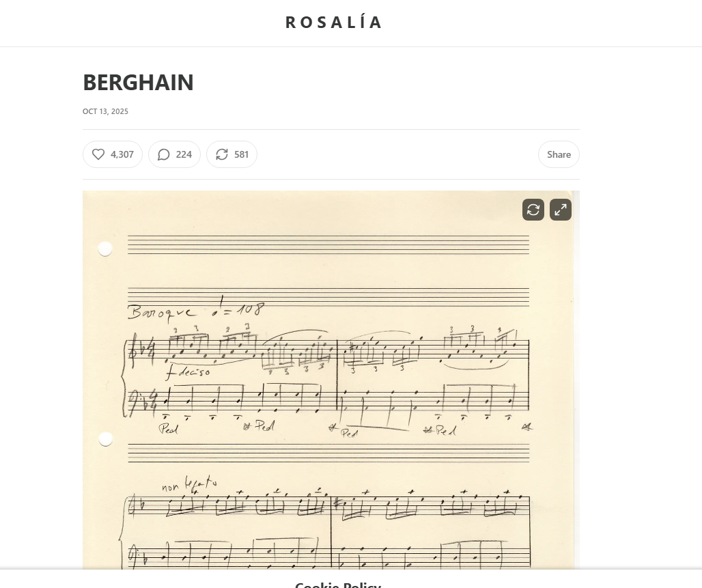The height and width of the screenshot is (588, 702).
Task: Click the BERGHAIN post title
Action: (x=138, y=83)
